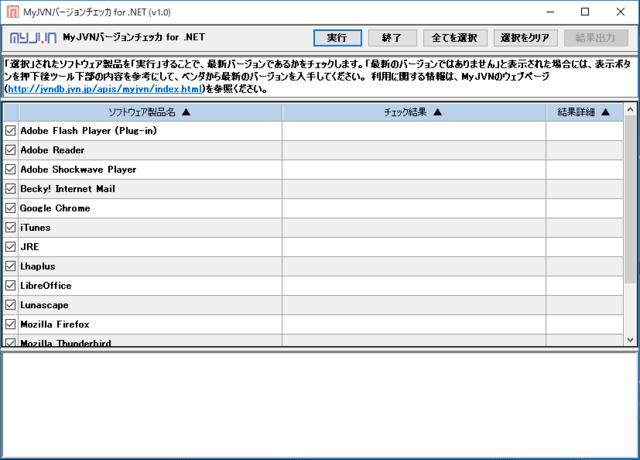Select Adobe Shockwave Player row text
The height and width of the screenshot is (460, 640).
click(78, 169)
